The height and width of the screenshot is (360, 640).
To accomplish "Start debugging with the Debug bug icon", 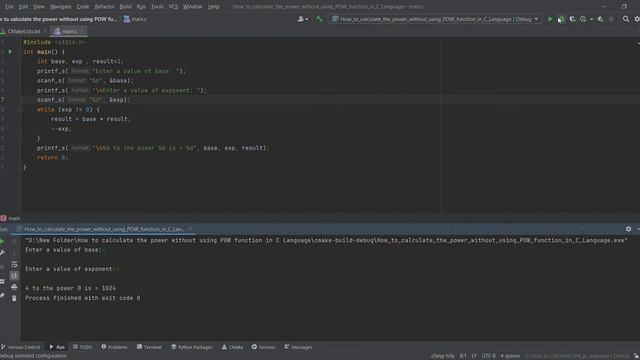I will [x=561, y=19].
